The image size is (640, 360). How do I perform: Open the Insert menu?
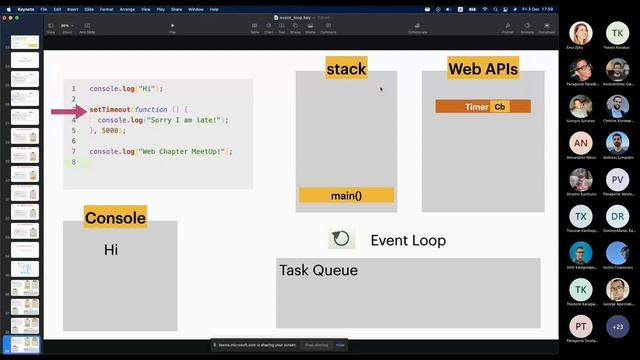(x=72, y=9)
